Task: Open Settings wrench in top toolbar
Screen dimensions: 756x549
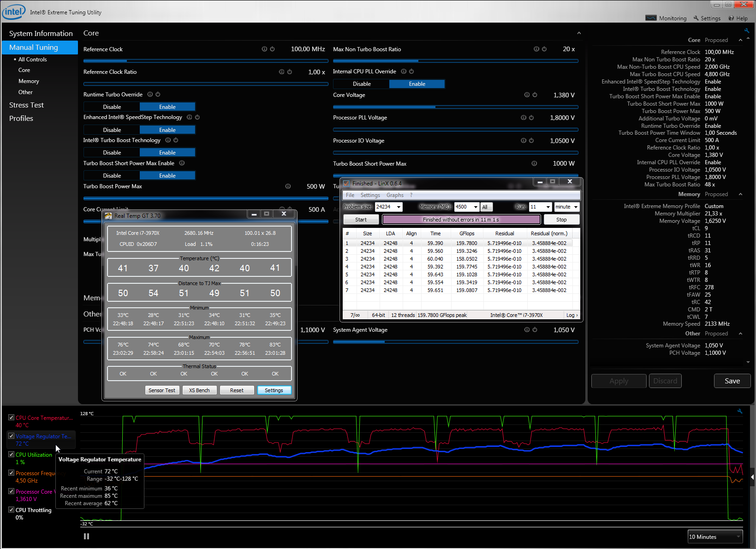Action: tap(707, 18)
